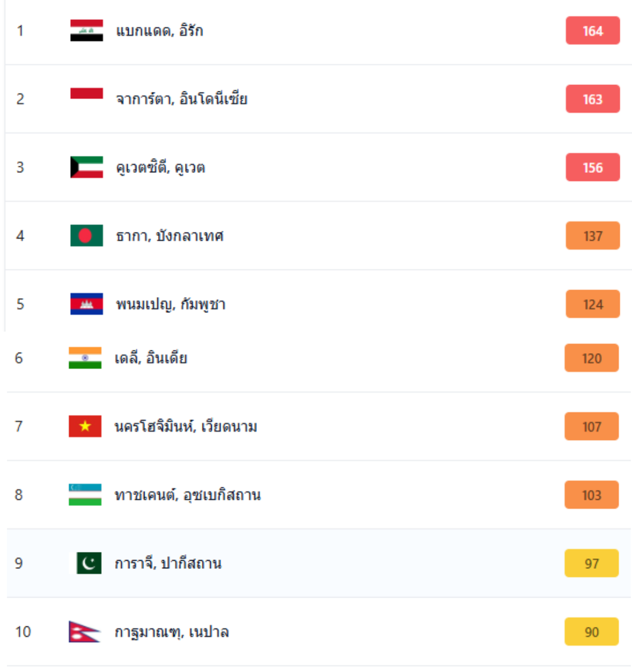
Task: Click the Indonesia flag icon
Action: (86, 99)
